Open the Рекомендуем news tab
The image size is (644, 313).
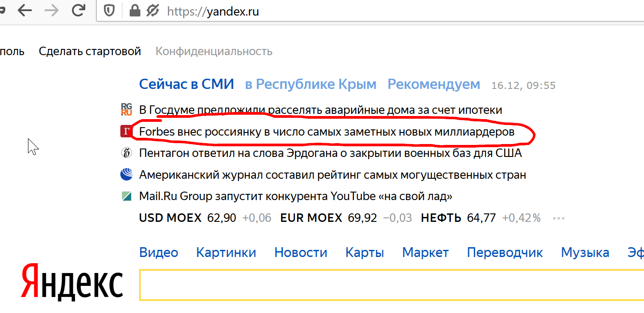click(434, 84)
